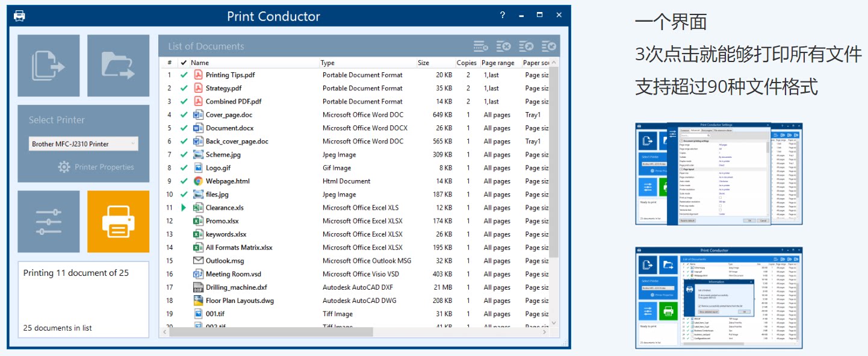Click the Add Documents tile

pyautogui.click(x=49, y=66)
